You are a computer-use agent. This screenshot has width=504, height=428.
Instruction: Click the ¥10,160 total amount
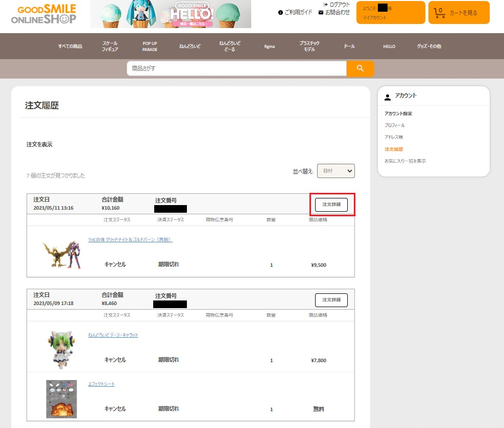pos(110,208)
